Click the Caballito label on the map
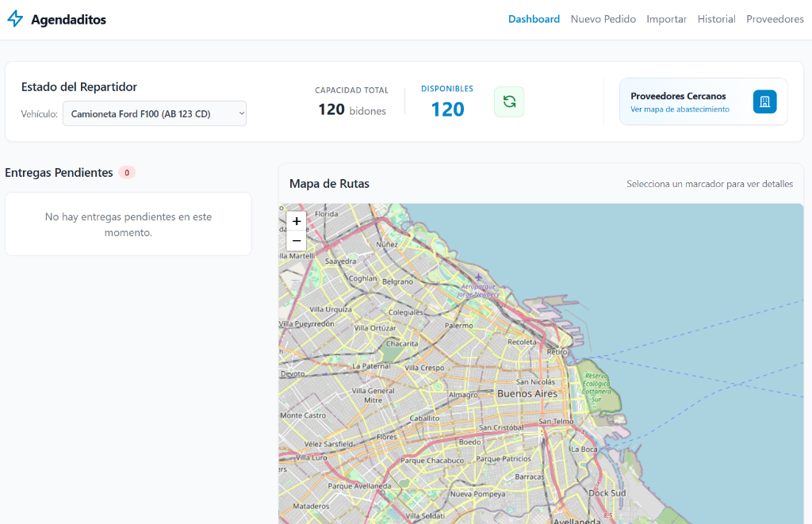 point(424,418)
